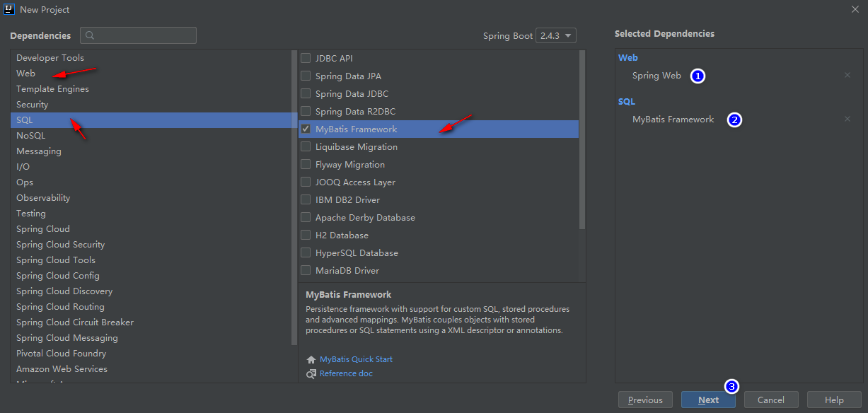Open the Spring Boot version dropdown
The height and width of the screenshot is (413, 868).
pyautogui.click(x=556, y=35)
